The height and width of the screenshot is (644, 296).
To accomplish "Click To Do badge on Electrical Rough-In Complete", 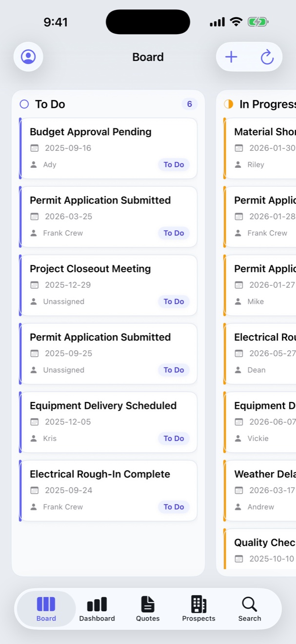I will (x=174, y=507).
